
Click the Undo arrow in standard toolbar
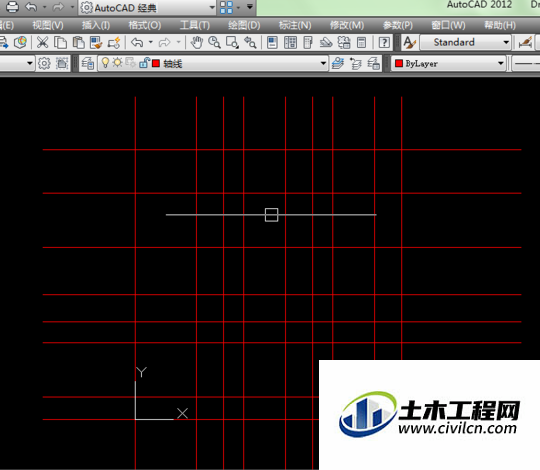(x=137, y=43)
